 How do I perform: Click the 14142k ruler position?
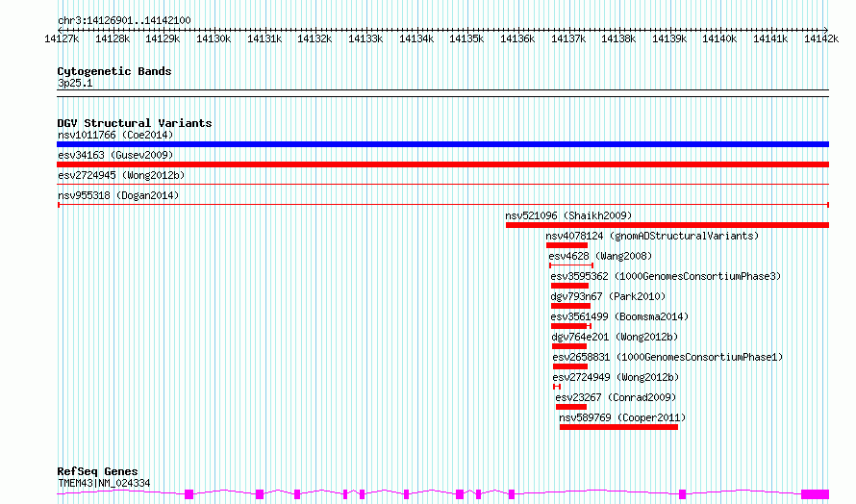pos(821,38)
